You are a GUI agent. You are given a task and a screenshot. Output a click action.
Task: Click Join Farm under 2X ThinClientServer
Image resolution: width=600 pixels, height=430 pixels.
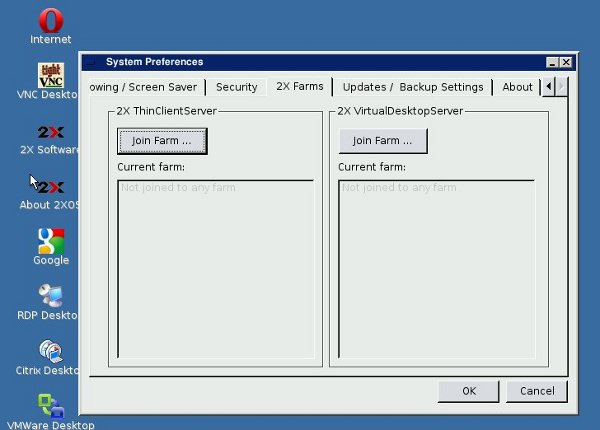click(x=162, y=141)
